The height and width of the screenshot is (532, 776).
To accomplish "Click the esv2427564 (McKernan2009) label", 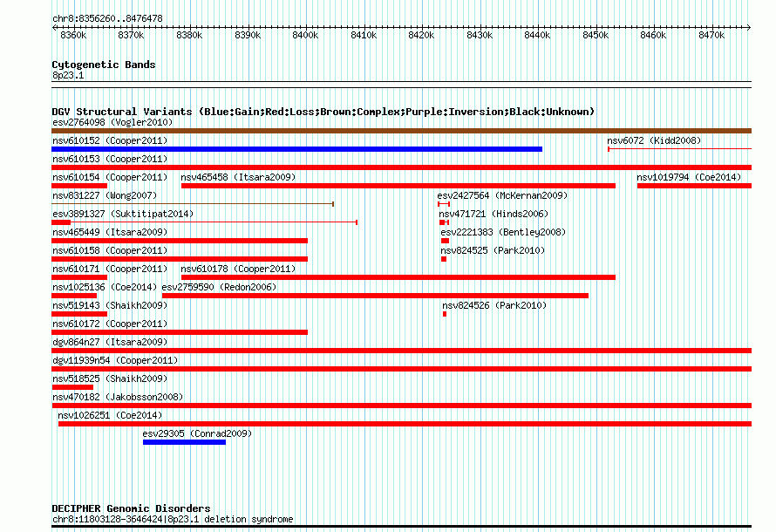I will tap(502, 195).
